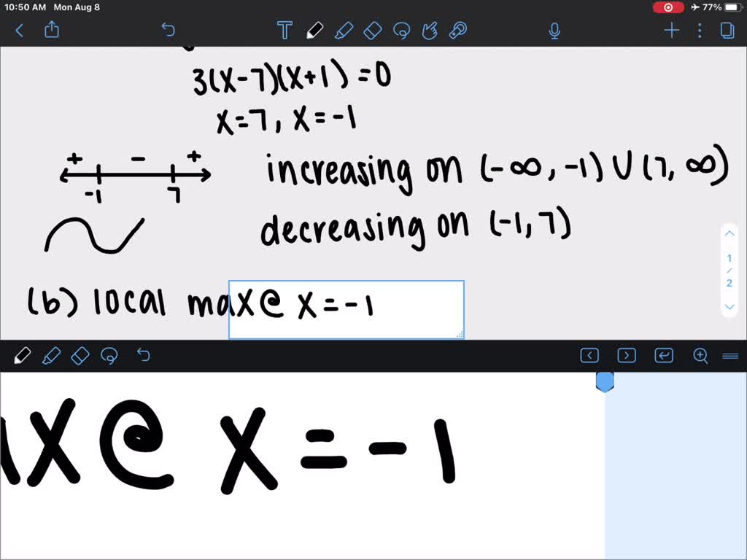Click inside the 'local max' text box

coord(346,308)
